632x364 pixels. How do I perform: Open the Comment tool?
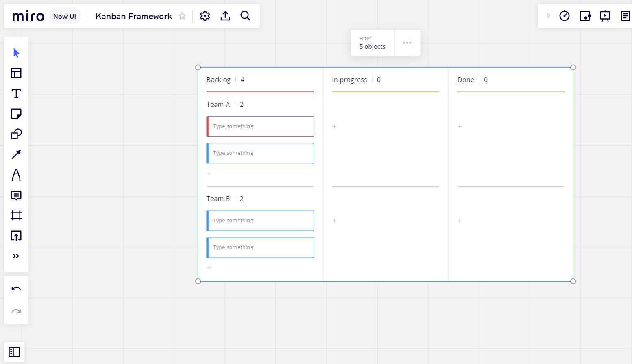pyautogui.click(x=16, y=195)
